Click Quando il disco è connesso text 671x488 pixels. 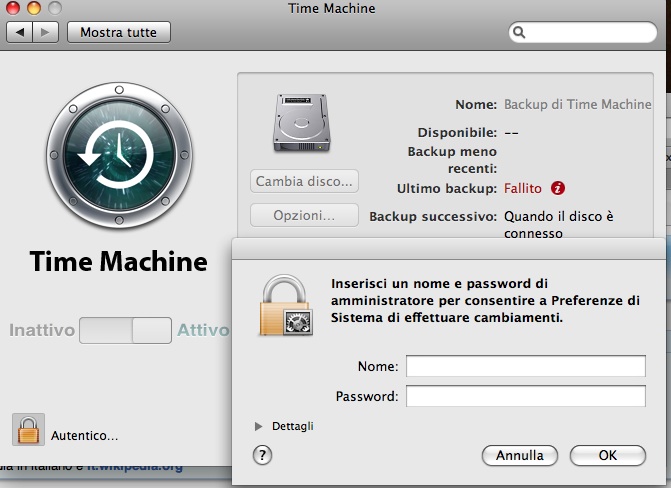click(558, 225)
